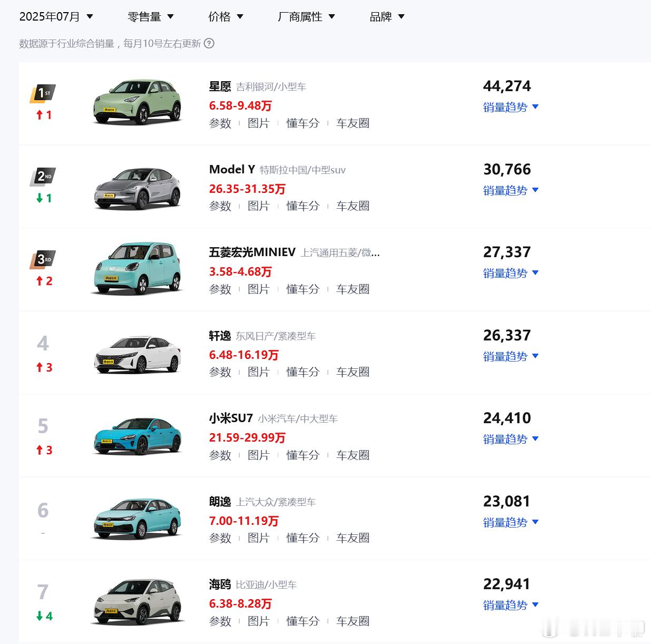Open 参数 for 小米SU7

(x=220, y=455)
